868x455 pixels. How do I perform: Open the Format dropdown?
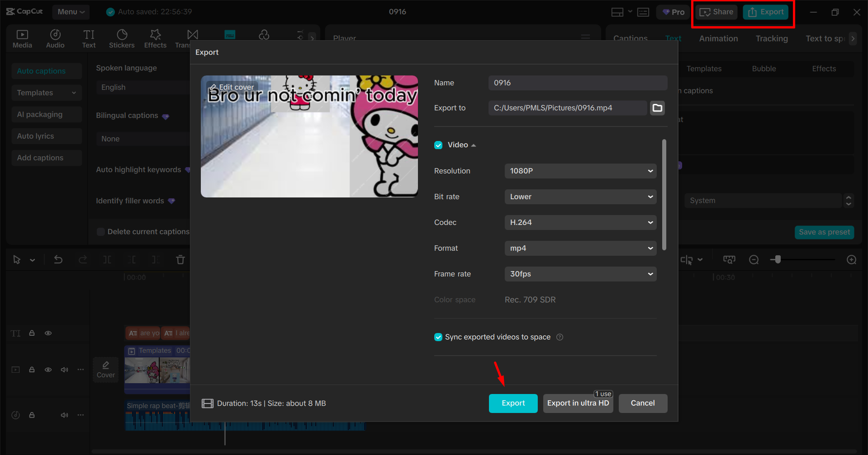pos(580,248)
